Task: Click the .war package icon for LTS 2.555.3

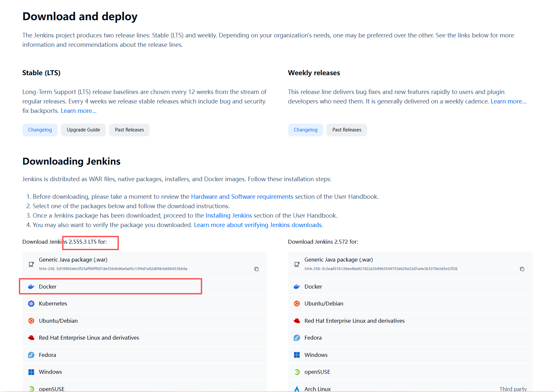Action: tap(31, 264)
